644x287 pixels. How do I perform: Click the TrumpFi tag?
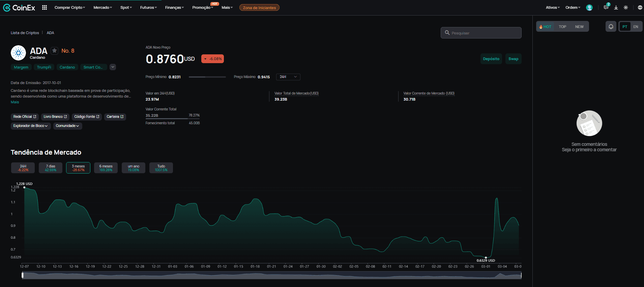(44, 67)
